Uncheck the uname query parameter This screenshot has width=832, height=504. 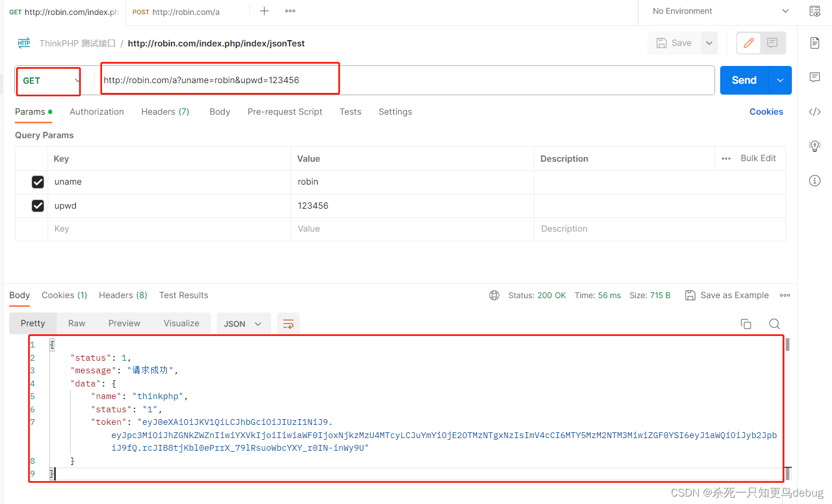[x=38, y=182]
